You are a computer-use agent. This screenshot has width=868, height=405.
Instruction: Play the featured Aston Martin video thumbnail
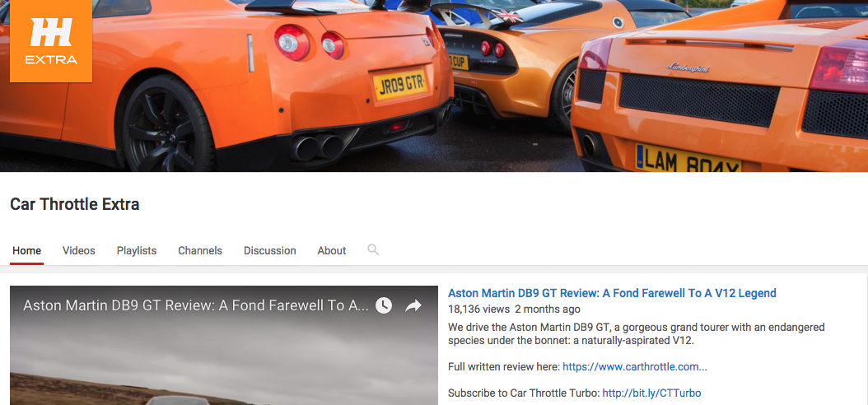(x=223, y=362)
